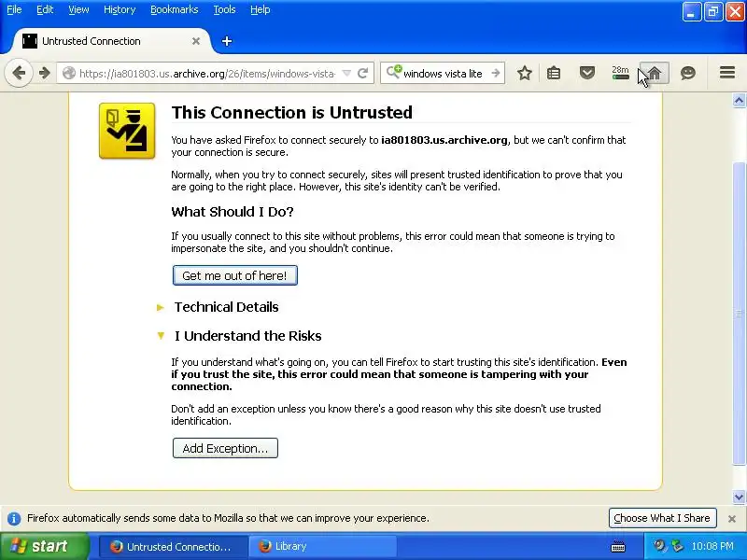The height and width of the screenshot is (560, 747).
Task: Open the Help menu
Action: click(261, 9)
